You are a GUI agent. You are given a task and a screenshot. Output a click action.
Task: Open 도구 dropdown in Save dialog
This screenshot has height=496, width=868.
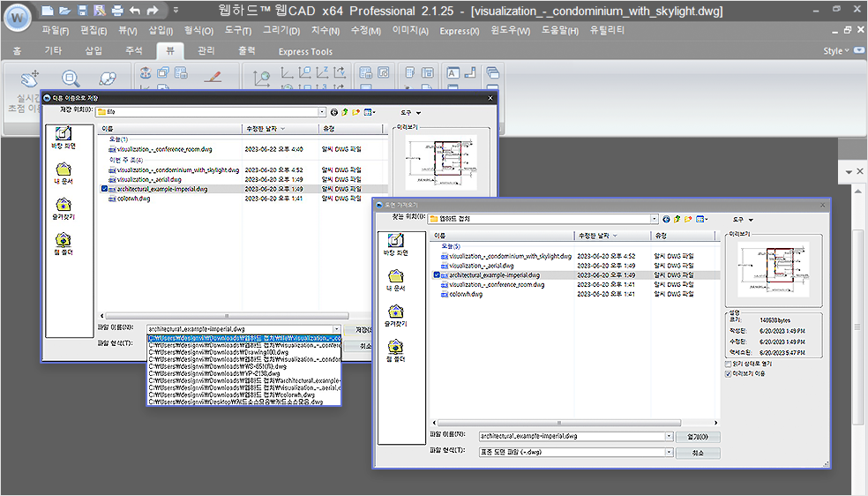click(410, 113)
